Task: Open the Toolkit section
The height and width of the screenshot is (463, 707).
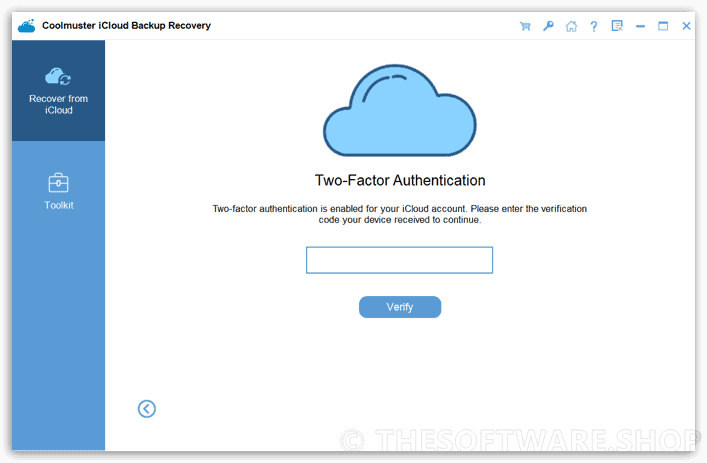Action: pyautogui.click(x=59, y=192)
